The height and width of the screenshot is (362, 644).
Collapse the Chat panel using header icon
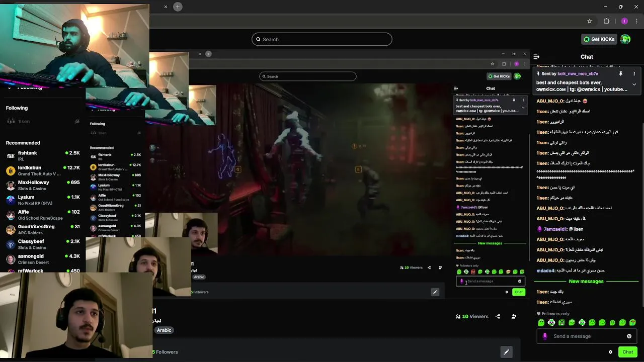pos(536,57)
